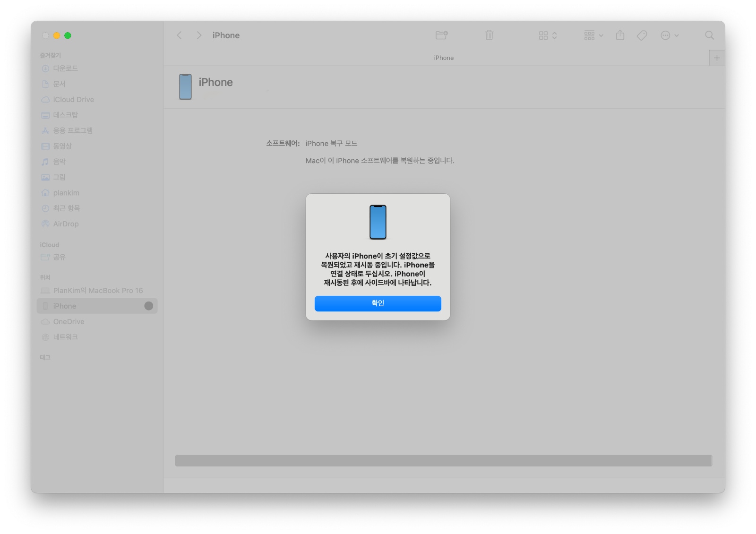The height and width of the screenshot is (534, 756).
Task: Click the trash delete toolbar icon
Action: tap(489, 35)
